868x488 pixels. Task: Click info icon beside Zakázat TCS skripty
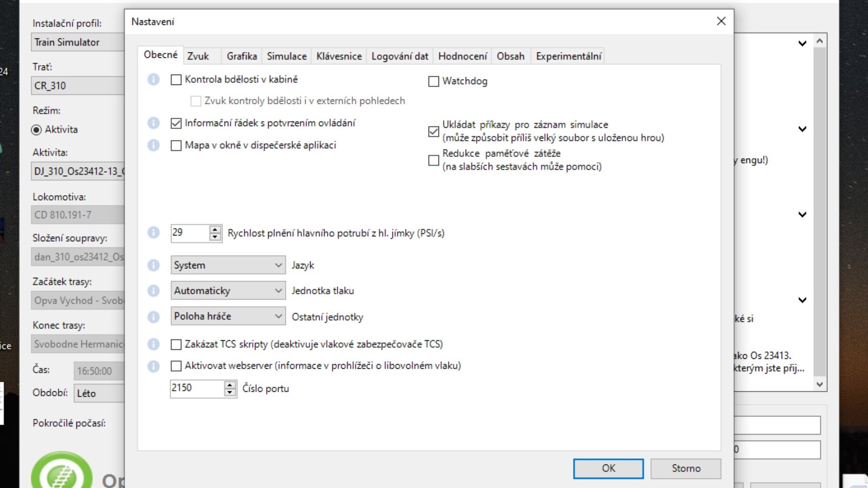[153, 344]
